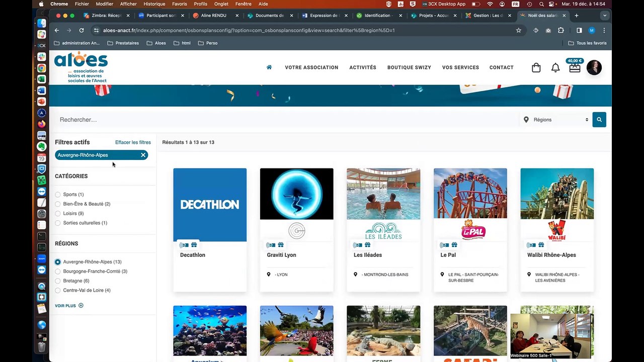
Task: View site information in address bar
Action: pos(96,30)
